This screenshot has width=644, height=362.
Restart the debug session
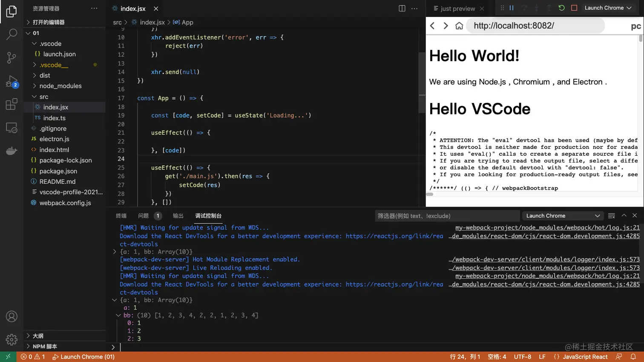(561, 8)
